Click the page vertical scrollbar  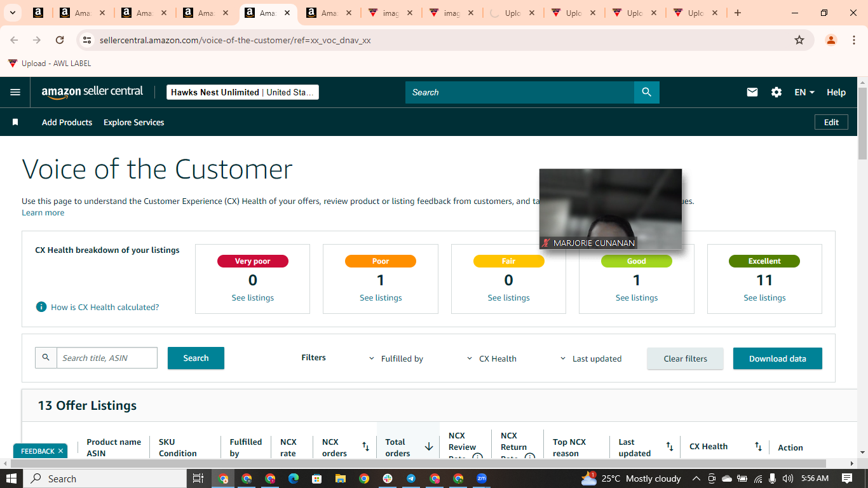pyautogui.click(x=862, y=124)
